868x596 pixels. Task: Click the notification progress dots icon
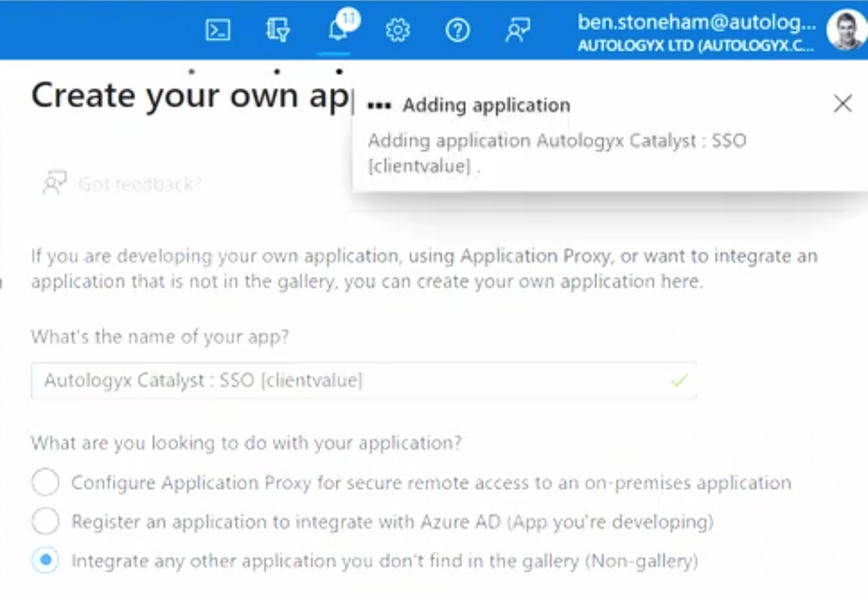[x=380, y=106]
